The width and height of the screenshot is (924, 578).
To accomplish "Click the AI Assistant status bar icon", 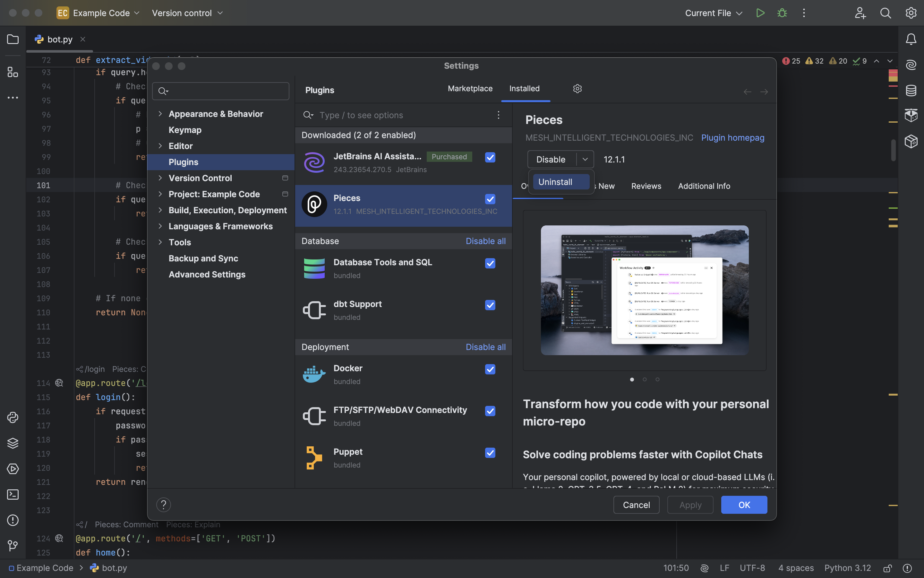I will click(x=705, y=568).
